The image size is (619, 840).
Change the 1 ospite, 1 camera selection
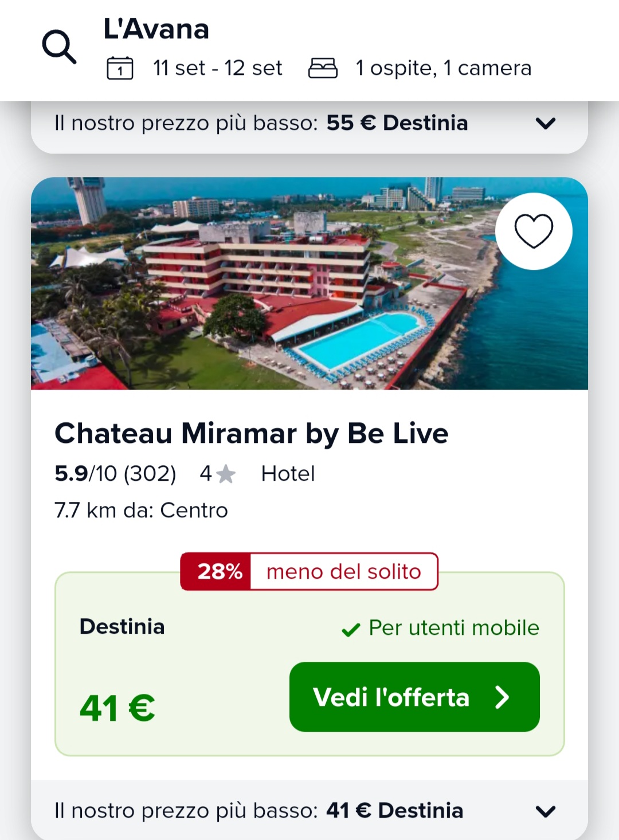pos(443,68)
